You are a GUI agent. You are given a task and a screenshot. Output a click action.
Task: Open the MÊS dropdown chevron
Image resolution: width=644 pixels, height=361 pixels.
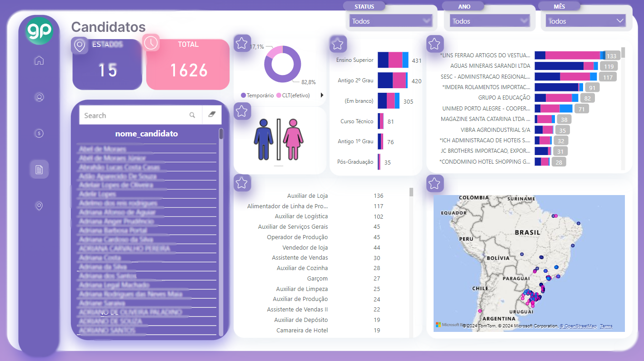click(620, 21)
